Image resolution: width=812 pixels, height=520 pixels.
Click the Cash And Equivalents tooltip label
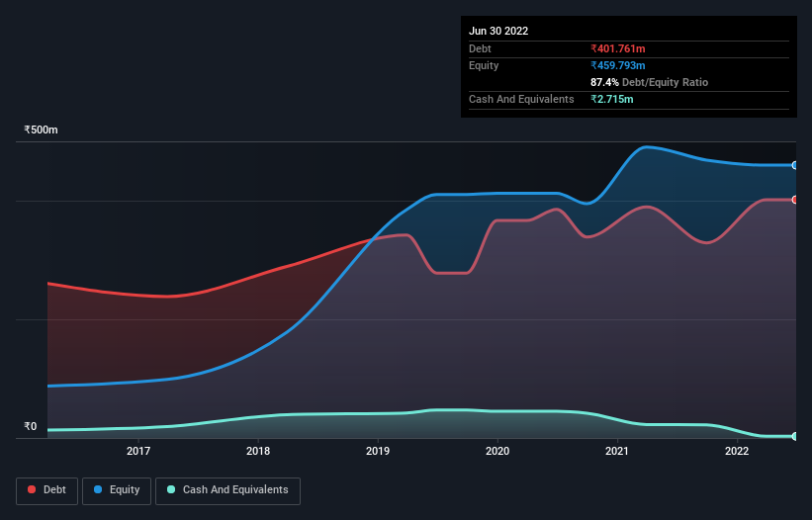(521, 99)
